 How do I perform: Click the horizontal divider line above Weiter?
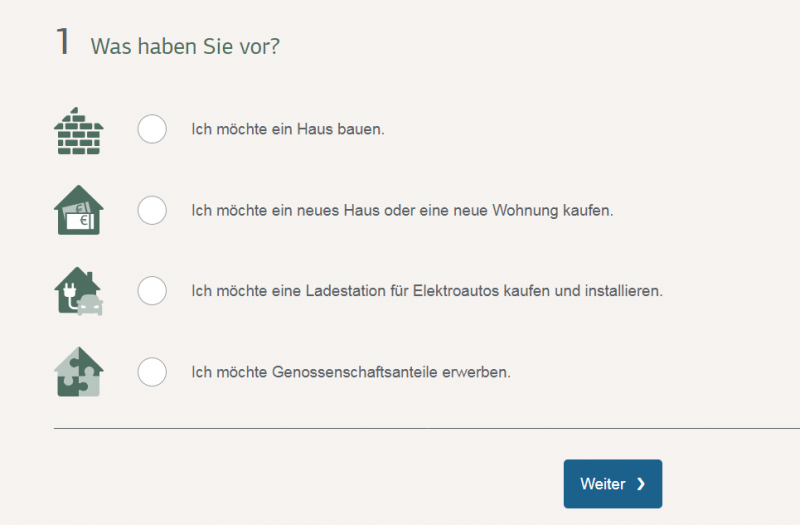pyautogui.click(x=400, y=428)
